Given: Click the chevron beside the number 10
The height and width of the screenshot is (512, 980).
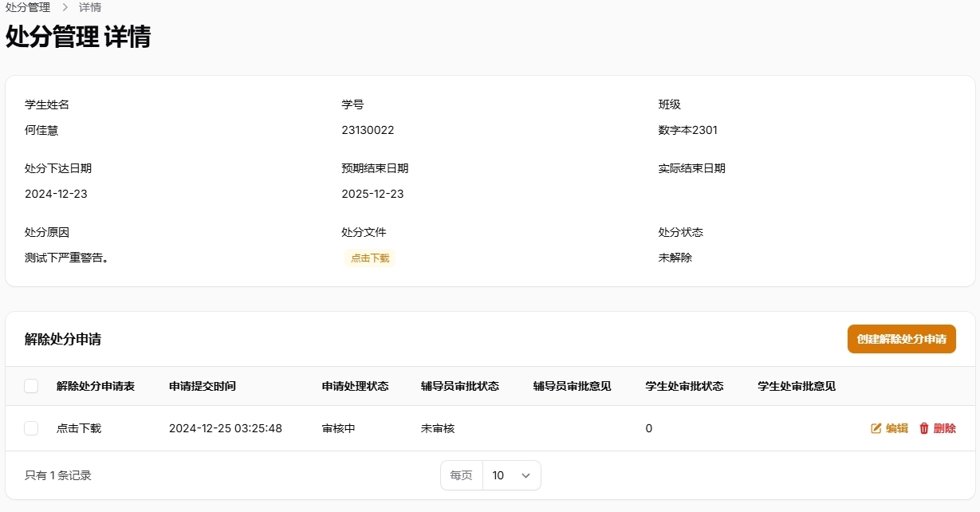Looking at the screenshot, I should tap(525, 475).
